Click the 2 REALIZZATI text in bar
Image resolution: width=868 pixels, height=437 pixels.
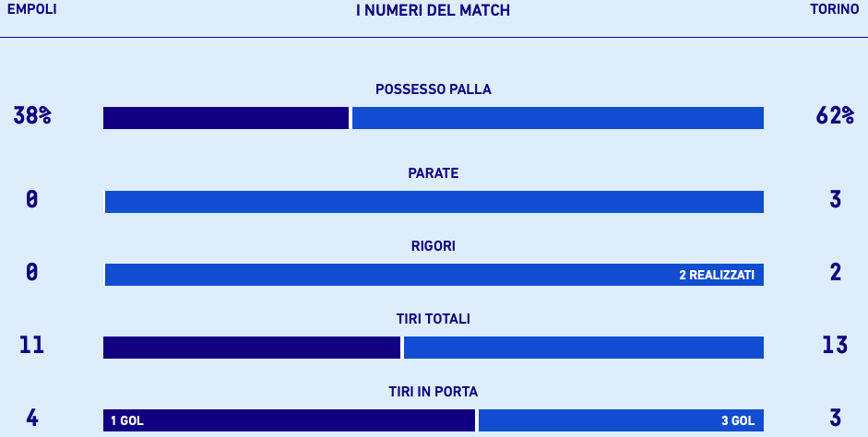pyautogui.click(x=717, y=275)
